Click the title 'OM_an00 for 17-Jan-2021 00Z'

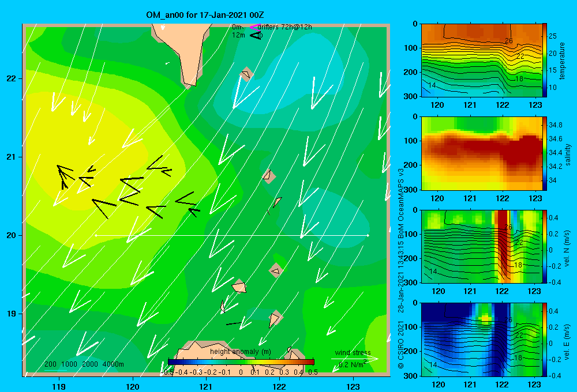coord(205,15)
